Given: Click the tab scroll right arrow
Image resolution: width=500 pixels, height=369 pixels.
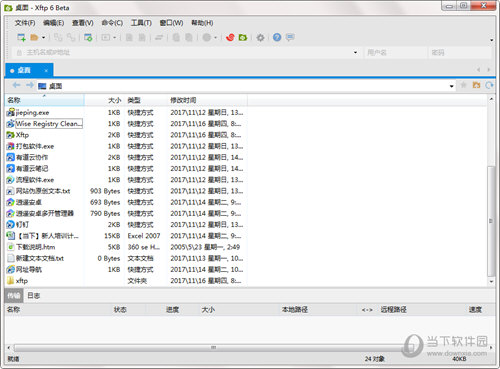Looking at the screenshot, I should (489, 70).
